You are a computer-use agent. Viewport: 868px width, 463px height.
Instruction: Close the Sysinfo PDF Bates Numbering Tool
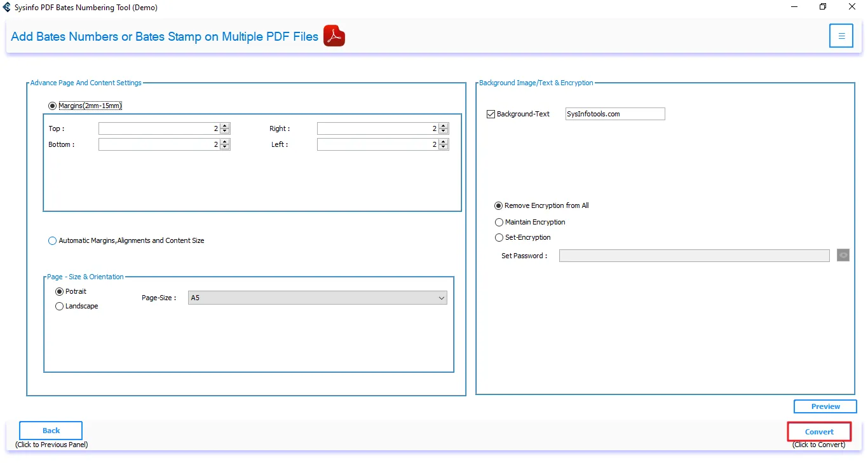click(x=853, y=8)
